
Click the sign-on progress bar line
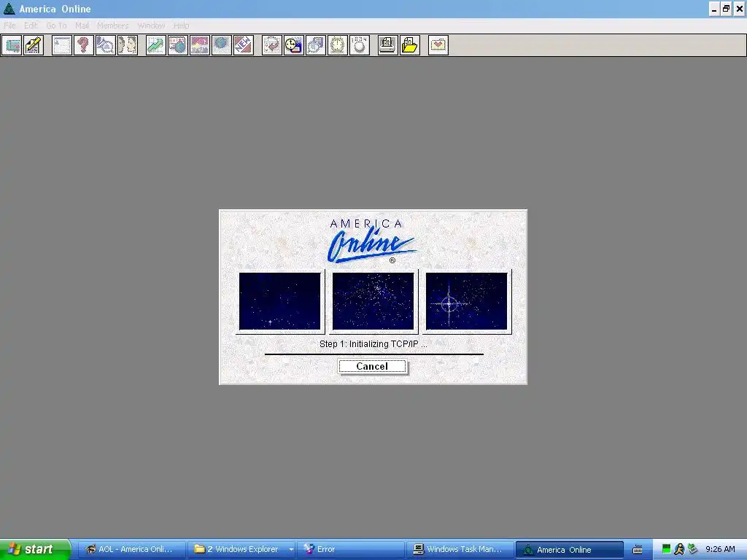point(374,354)
